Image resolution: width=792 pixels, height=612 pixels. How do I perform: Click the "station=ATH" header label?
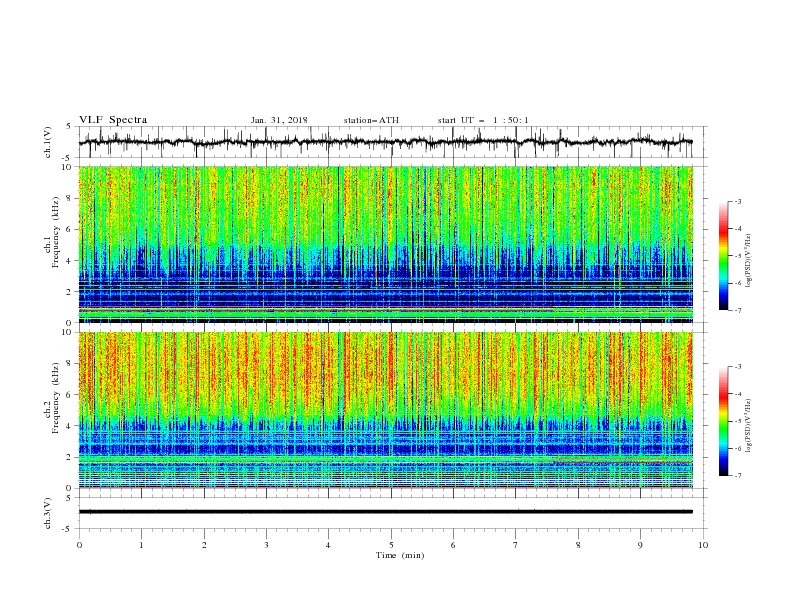371,120
